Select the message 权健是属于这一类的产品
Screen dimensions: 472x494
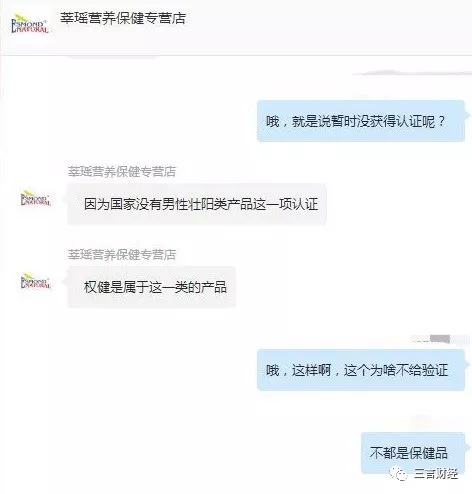152,287
